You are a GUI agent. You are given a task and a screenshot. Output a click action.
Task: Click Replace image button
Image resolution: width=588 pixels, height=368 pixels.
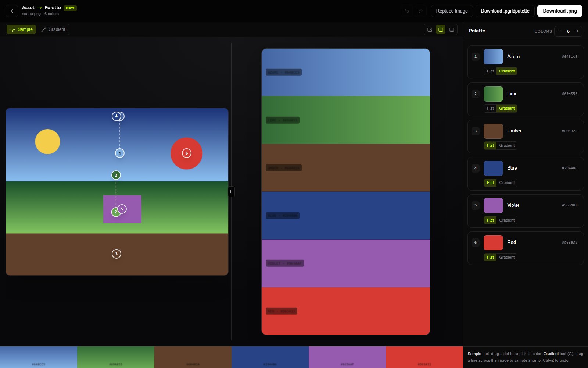(452, 11)
